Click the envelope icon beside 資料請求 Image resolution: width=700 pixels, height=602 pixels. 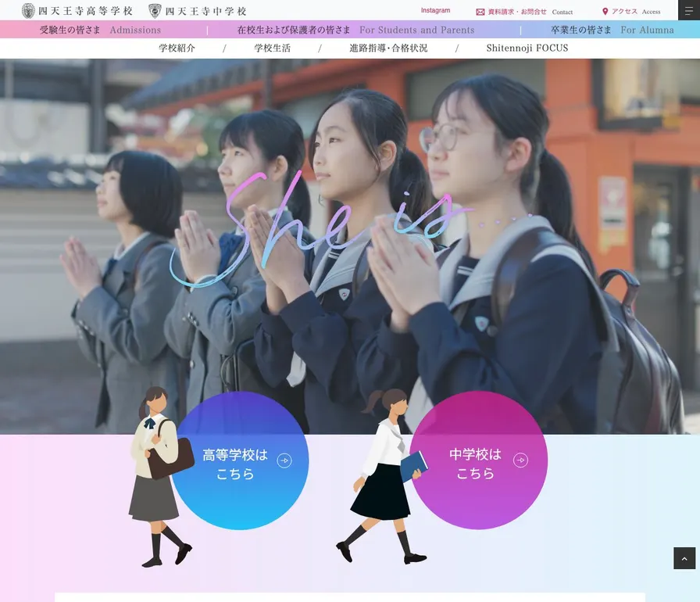[480, 12]
